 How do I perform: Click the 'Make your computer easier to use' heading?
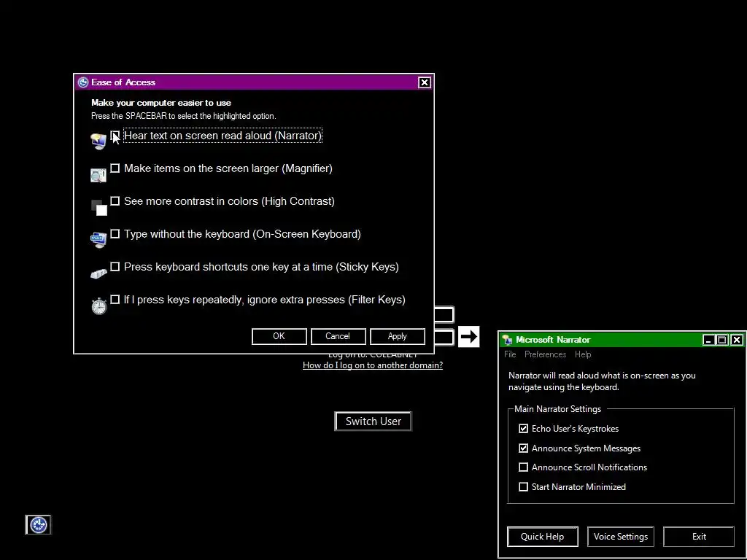pos(161,103)
